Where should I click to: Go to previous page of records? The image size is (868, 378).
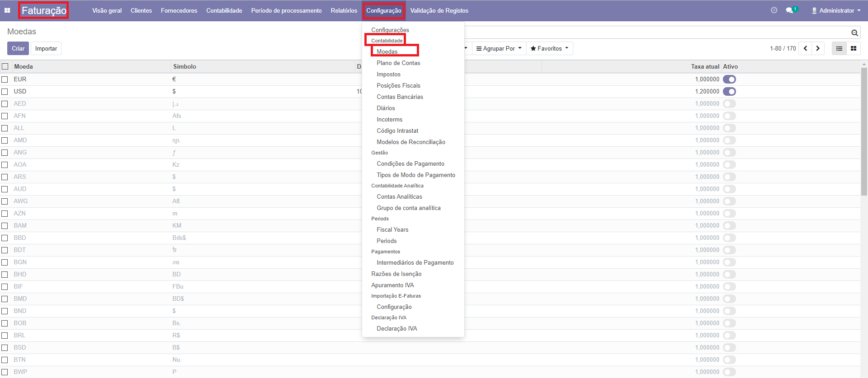click(x=805, y=48)
